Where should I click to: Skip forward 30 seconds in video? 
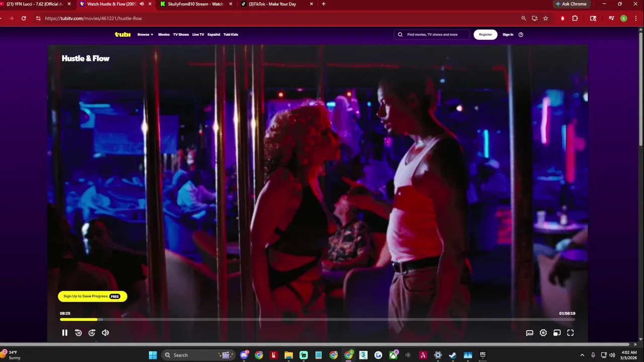[x=92, y=333]
